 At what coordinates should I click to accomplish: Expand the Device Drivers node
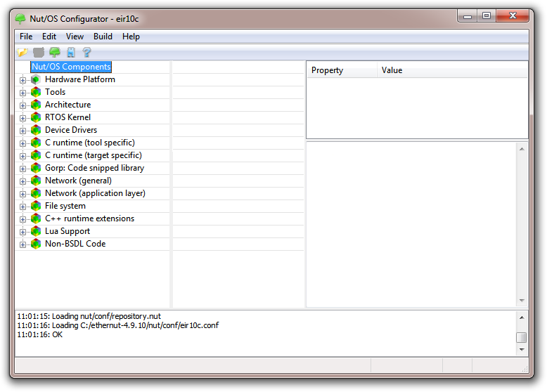[22, 131]
